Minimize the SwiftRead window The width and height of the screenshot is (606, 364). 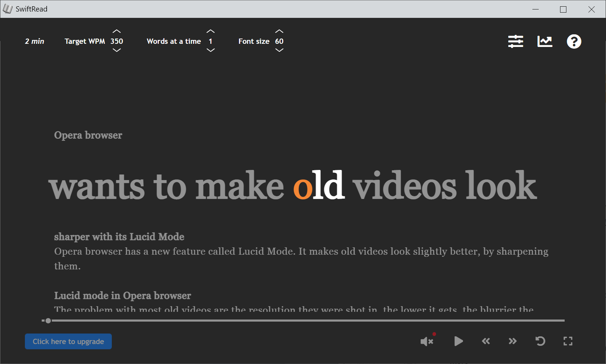pyautogui.click(x=536, y=9)
